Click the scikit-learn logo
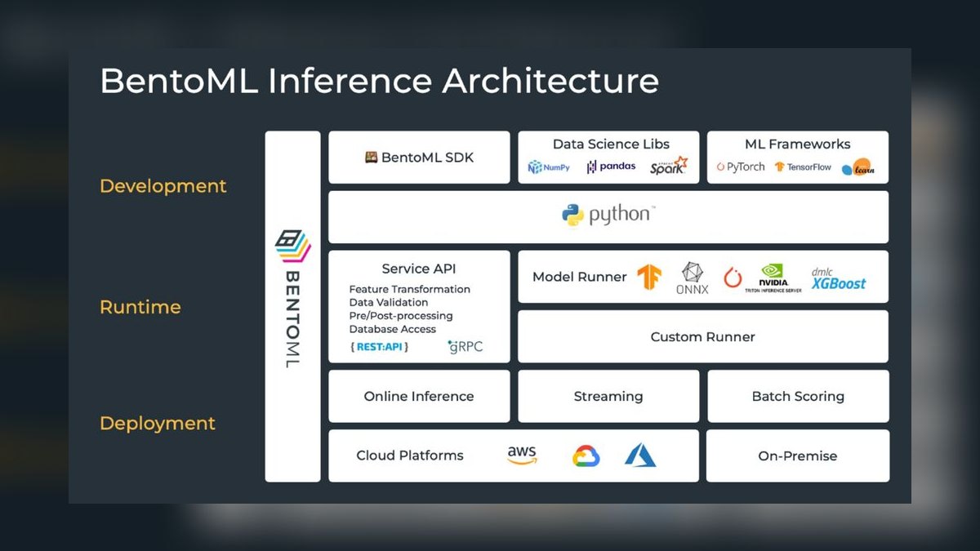Viewport: 980px width, 551px height. [857, 167]
